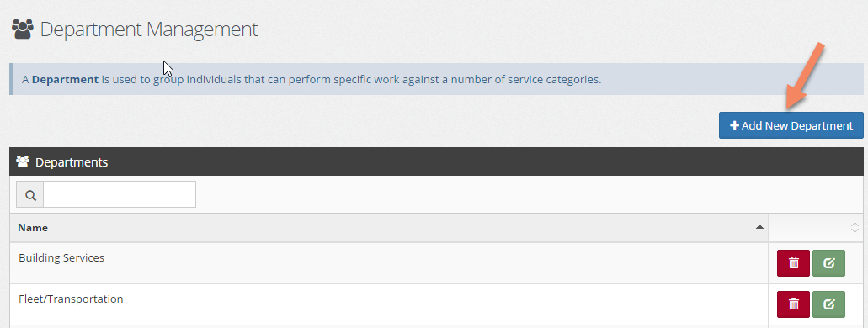Click the plus icon on Add New Department

click(x=735, y=125)
